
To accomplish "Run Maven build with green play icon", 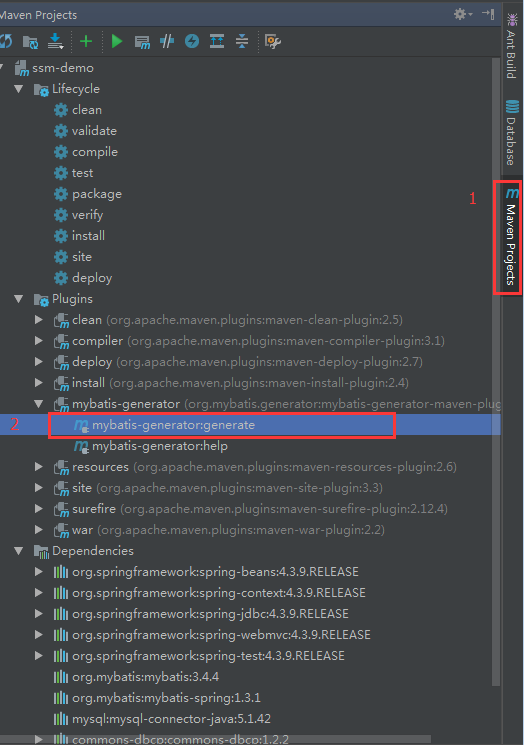I will tap(116, 41).
